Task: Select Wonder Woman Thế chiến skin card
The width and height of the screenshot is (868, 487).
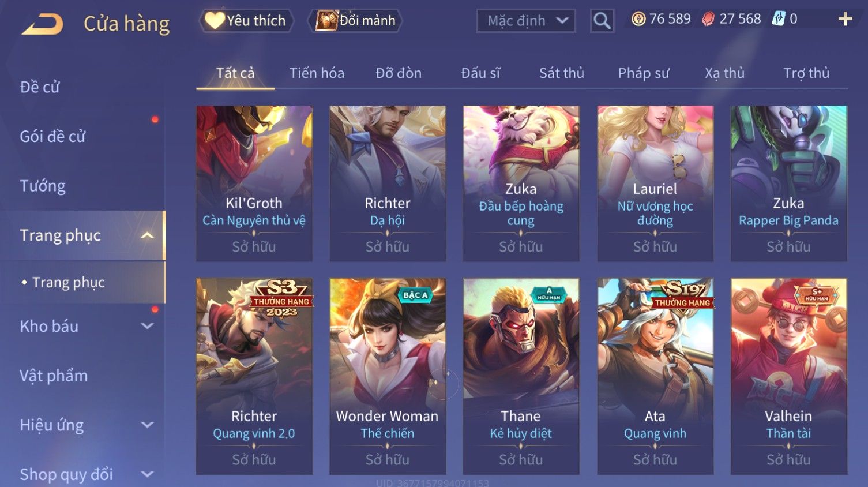Action: pos(388,376)
